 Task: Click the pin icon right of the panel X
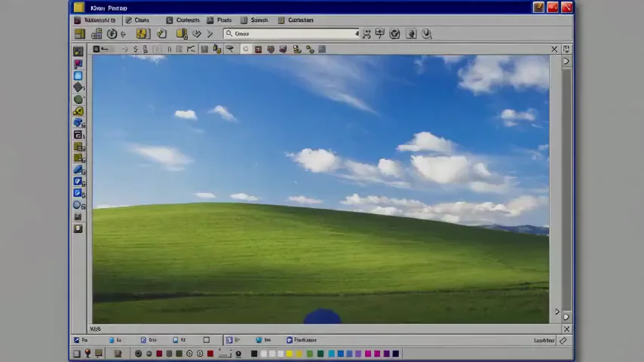tap(566, 49)
